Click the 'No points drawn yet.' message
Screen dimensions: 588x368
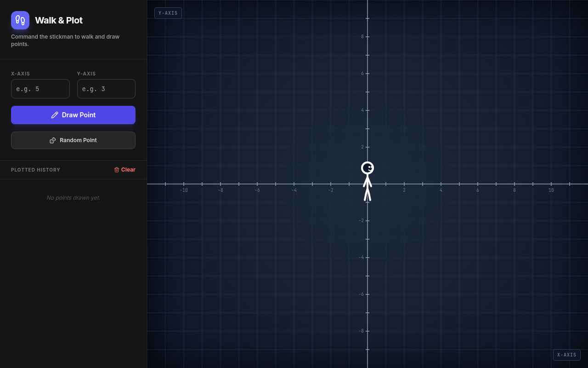coord(73,198)
